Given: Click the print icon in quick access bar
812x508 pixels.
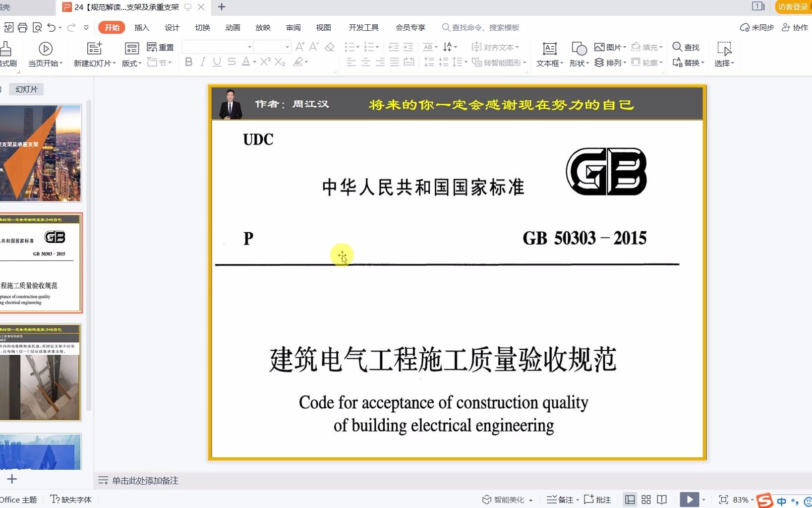Looking at the screenshot, I should [x=22, y=27].
